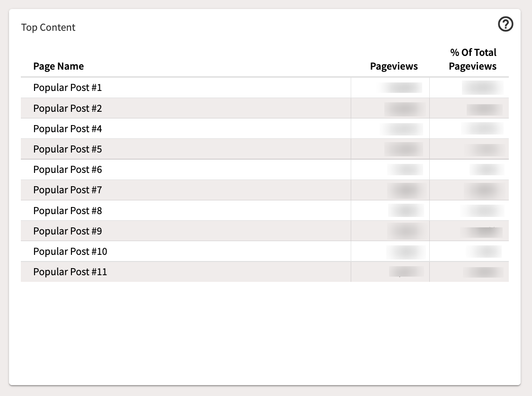The width and height of the screenshot is (532, 396).
Task: Click blurred percent value for Popular Post #9
Action: 482,232
